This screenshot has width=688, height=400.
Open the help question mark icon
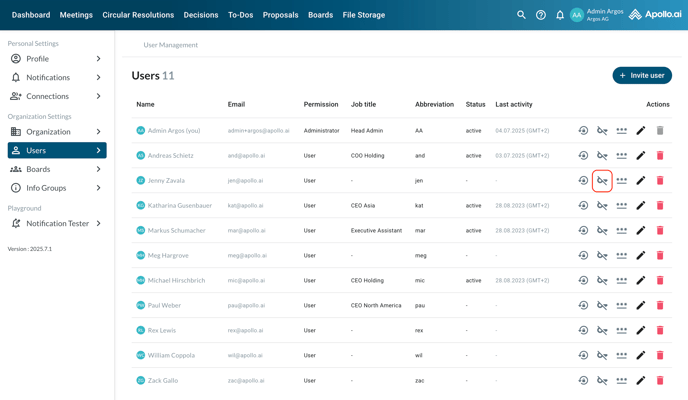(x=541, y=15)
